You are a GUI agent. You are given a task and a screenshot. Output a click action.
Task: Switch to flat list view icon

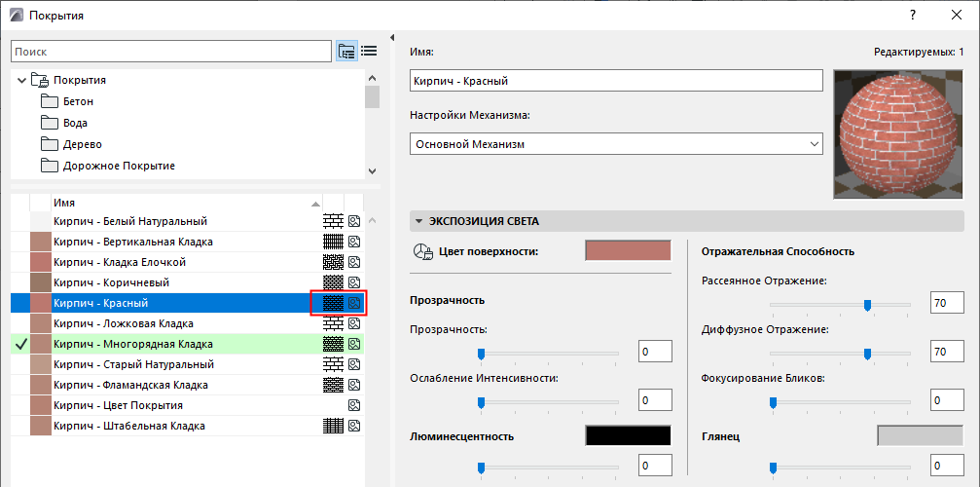tap(369, 52)
